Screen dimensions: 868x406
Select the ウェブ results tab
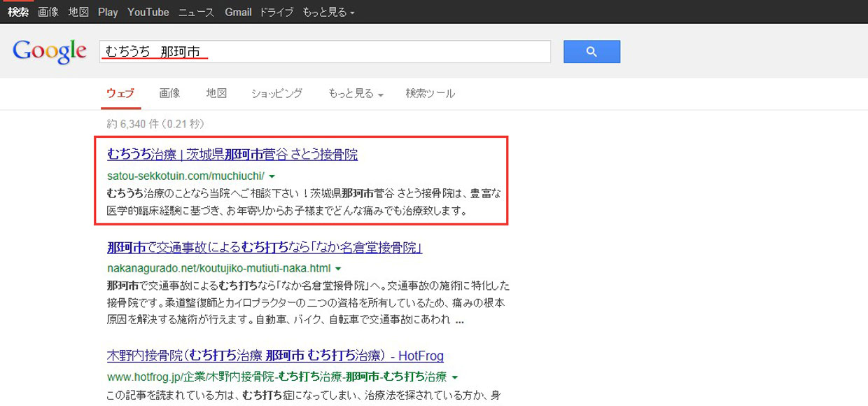[120, 93]
